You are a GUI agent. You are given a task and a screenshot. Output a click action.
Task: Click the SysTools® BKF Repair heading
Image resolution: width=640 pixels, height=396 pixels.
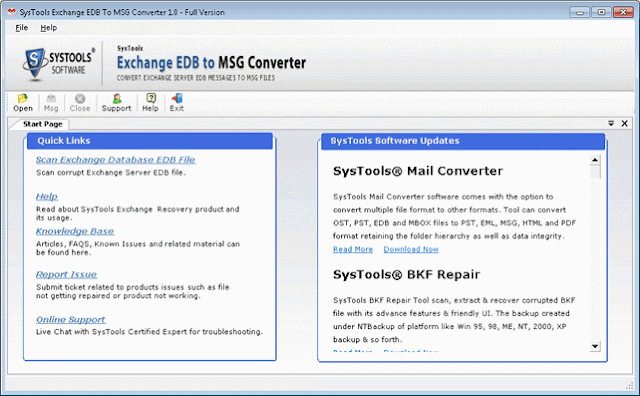point(407,274)
